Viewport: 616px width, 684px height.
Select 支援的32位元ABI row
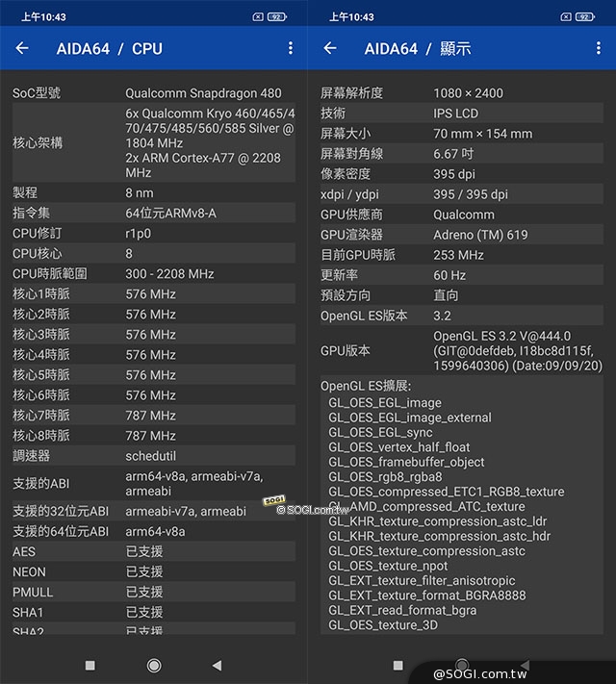(x=154, y=511)
